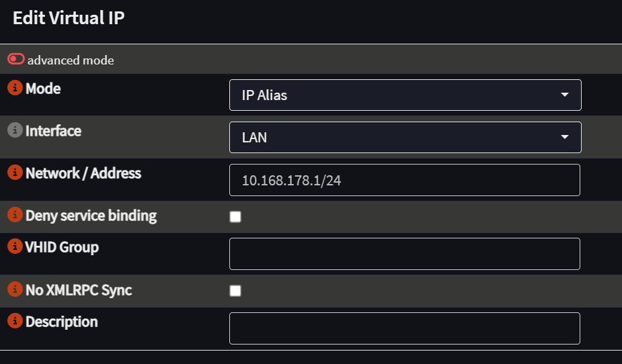Open the Mode dropdown showing IP Alias
The width and height of the screenshot is (622, 364).
click(405, 95)
